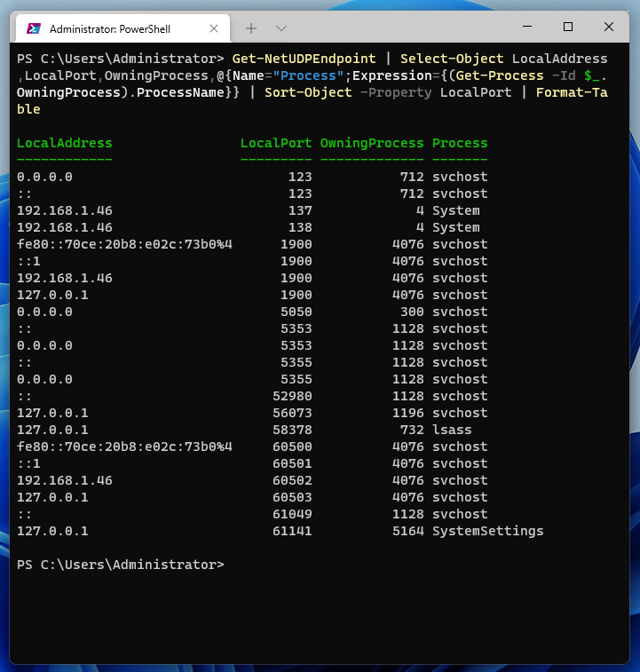This screenshot has width=640, height=672.
Task: Click the "Process" string in the command
Action: point(308,75)
